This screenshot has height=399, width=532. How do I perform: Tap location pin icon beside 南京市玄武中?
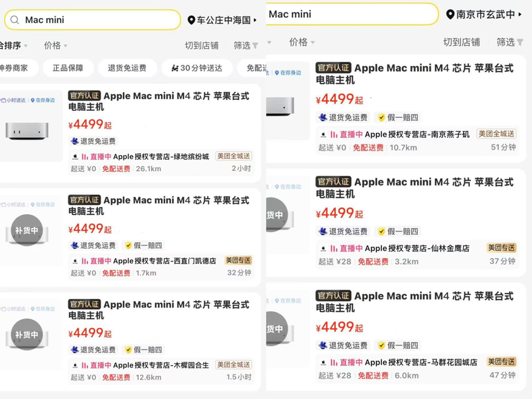click(450, 14)
